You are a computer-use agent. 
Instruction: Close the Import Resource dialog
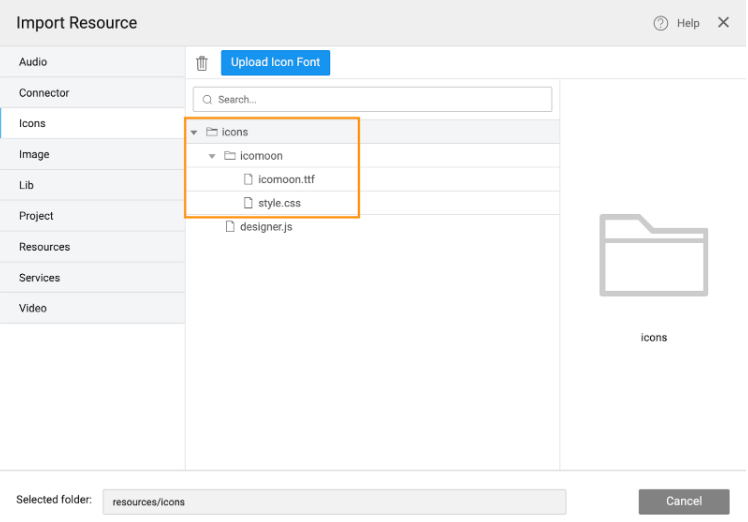723,22
